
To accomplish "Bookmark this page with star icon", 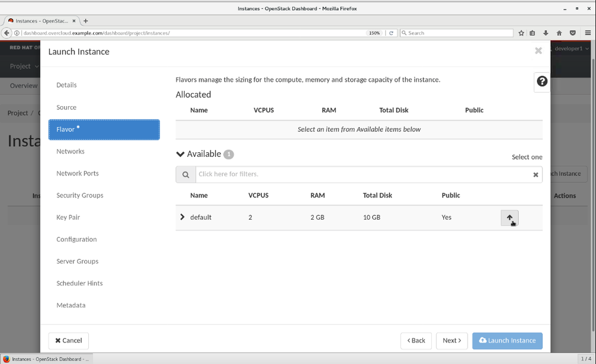I will (x=521, y=33).
